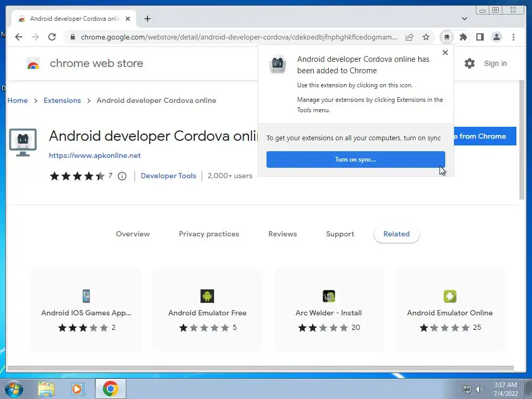
Task: Click the Chrome taskbar icon
Action: 110,389
